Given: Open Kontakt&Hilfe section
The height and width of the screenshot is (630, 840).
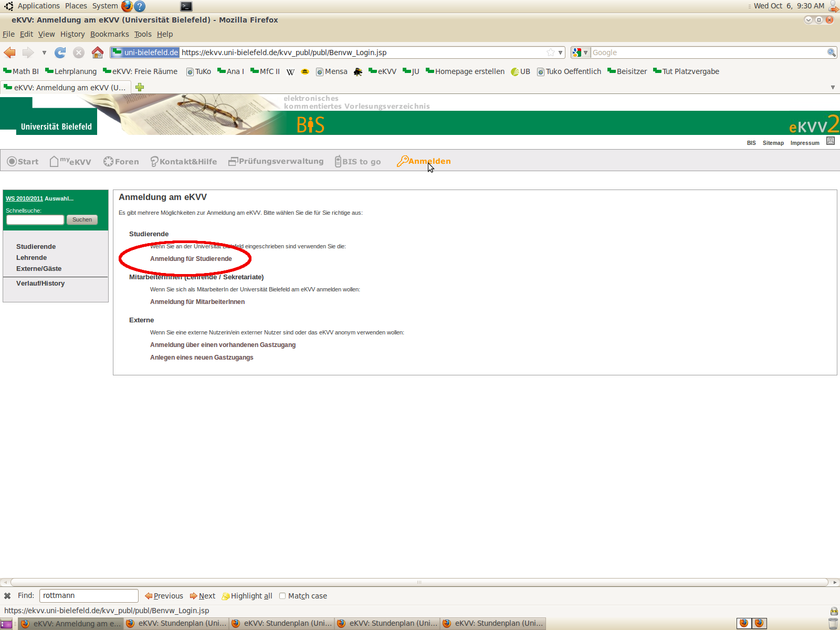Looking at the screenshot, I should [x=184, y=162].
